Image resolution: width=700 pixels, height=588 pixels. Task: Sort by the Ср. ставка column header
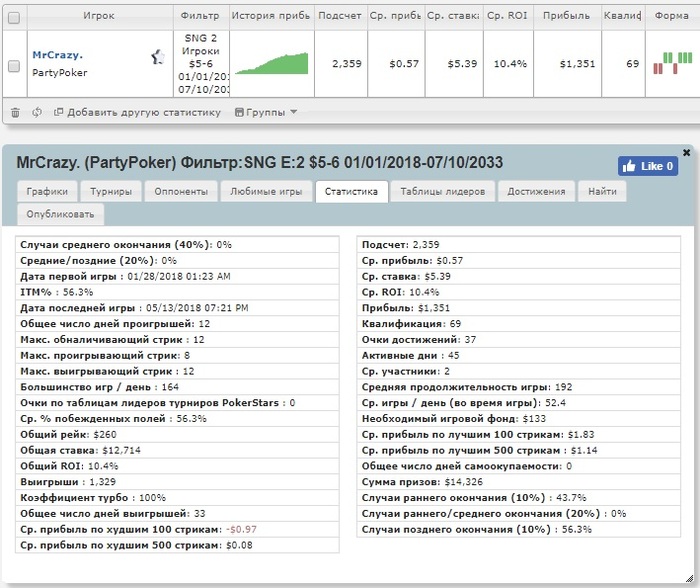453,16
